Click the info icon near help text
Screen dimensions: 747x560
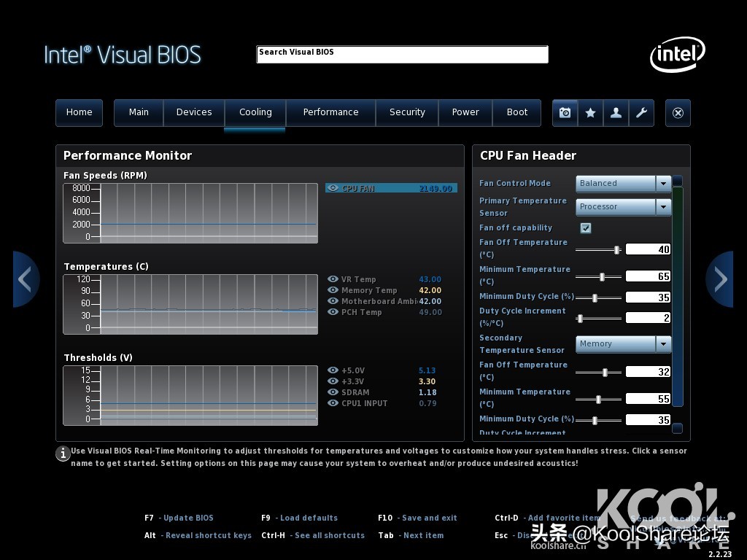tap(63, 454)
